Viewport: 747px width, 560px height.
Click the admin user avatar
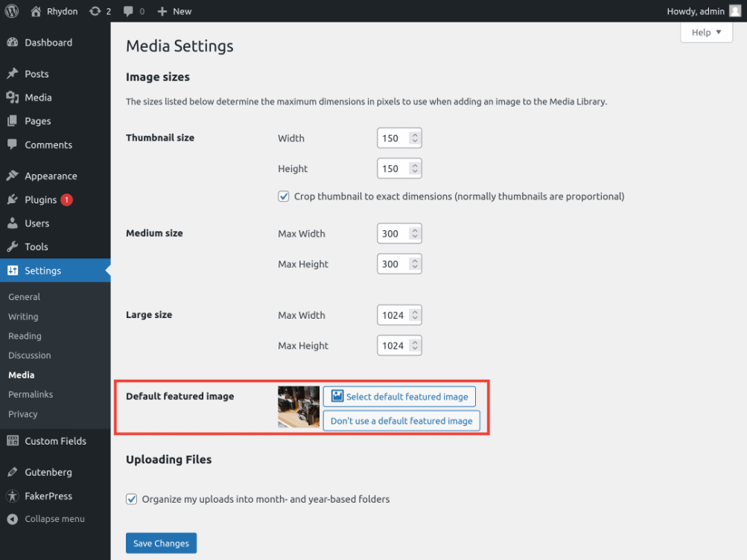pyautogui.click(x=734, y=11)
